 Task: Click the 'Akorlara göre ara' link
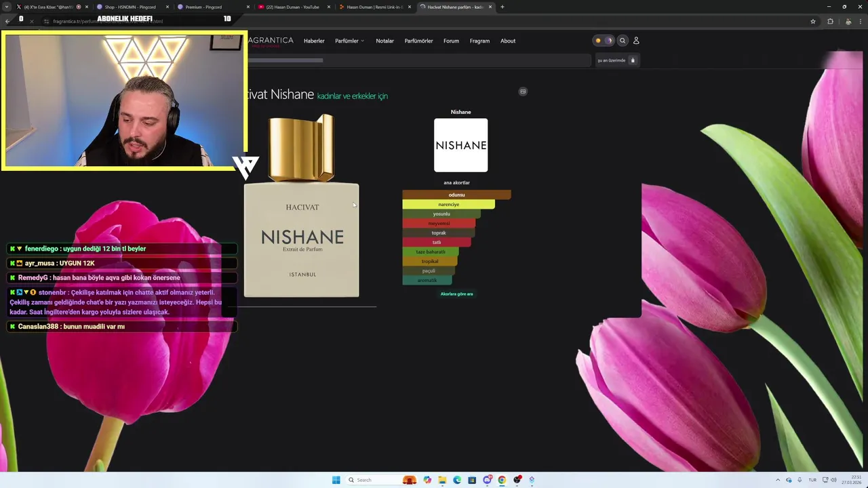coord(456,294)
